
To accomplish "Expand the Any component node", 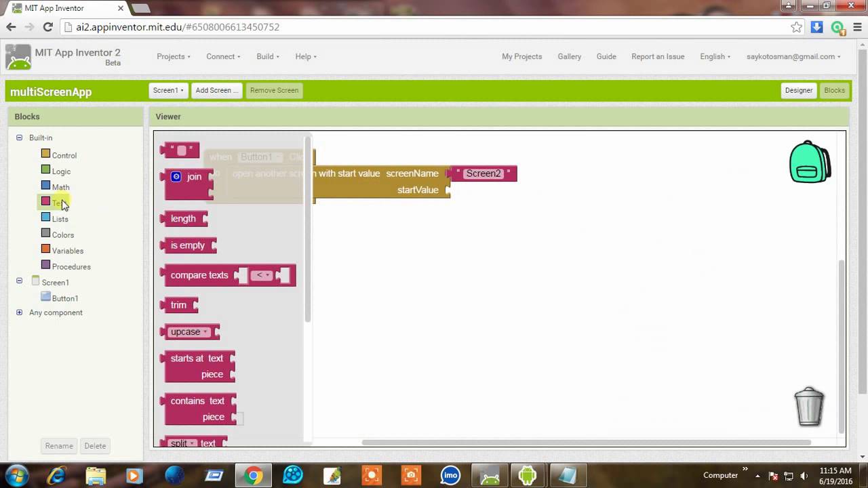I will [19, 312].
